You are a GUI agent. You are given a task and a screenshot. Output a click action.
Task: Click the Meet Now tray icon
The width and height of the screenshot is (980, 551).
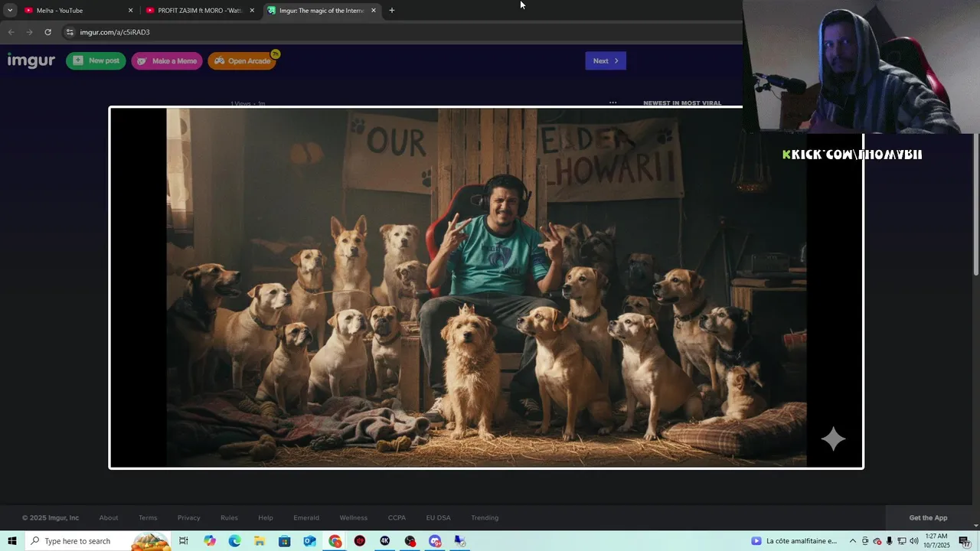click(865, 541)
